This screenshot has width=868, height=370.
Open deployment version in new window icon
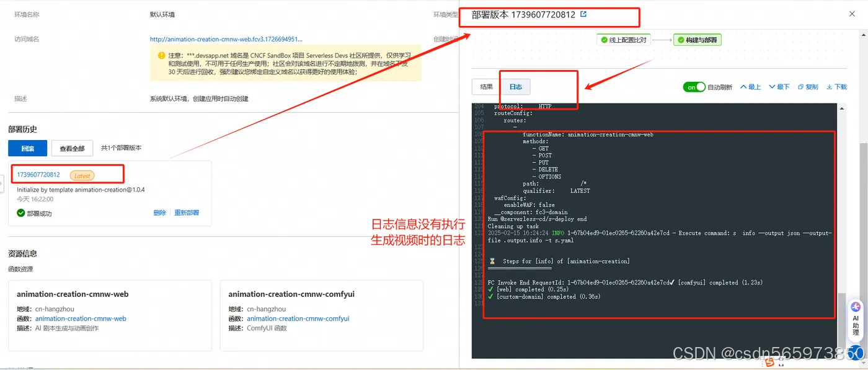coord(583,14)
